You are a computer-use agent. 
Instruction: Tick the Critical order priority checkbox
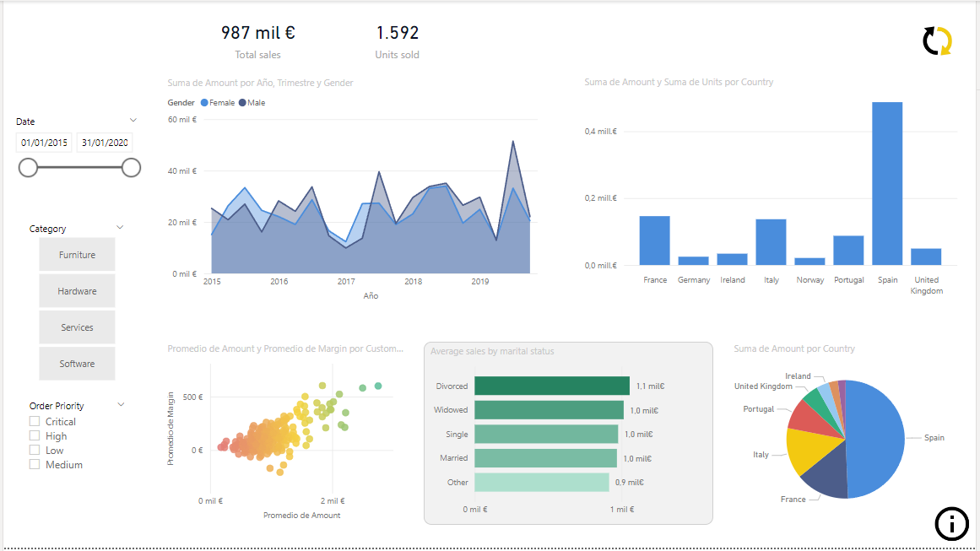[x=35, y=421]
